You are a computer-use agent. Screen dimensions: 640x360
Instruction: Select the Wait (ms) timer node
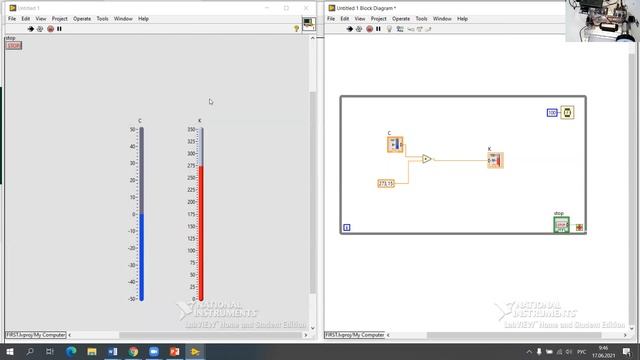(x=567, y=112)
